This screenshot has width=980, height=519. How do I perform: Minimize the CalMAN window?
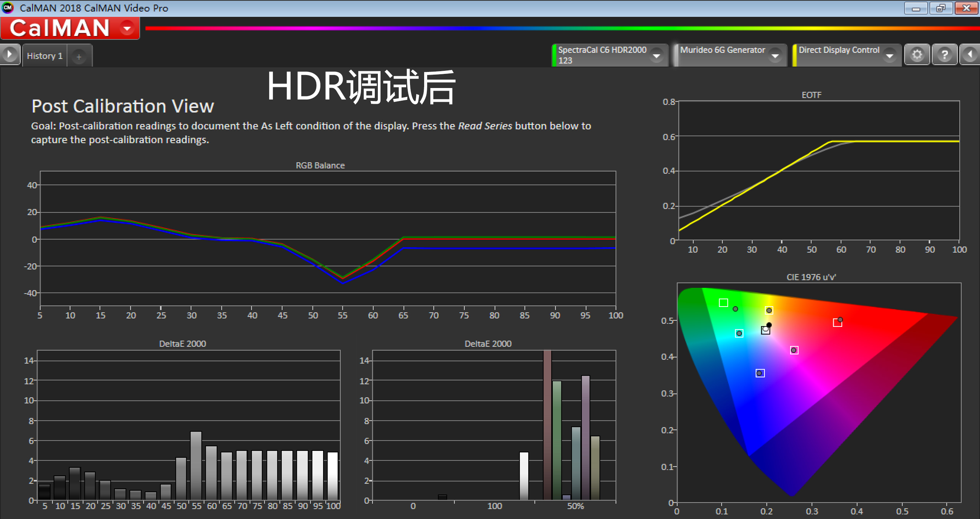[916, 8]
